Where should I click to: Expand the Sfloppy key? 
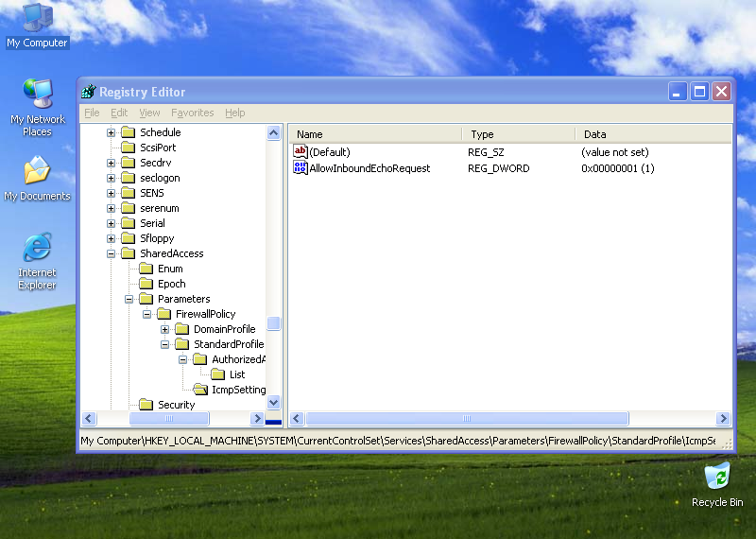(x=111, y=238)
